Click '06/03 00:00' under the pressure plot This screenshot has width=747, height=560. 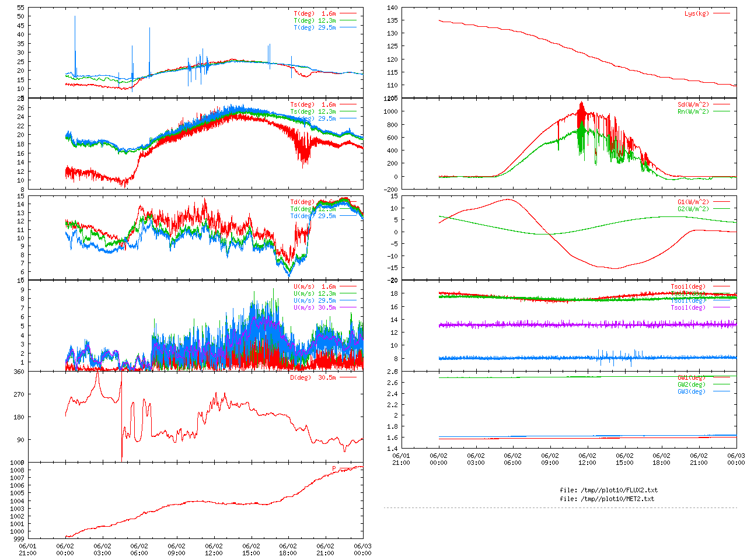tap(363, 550)
